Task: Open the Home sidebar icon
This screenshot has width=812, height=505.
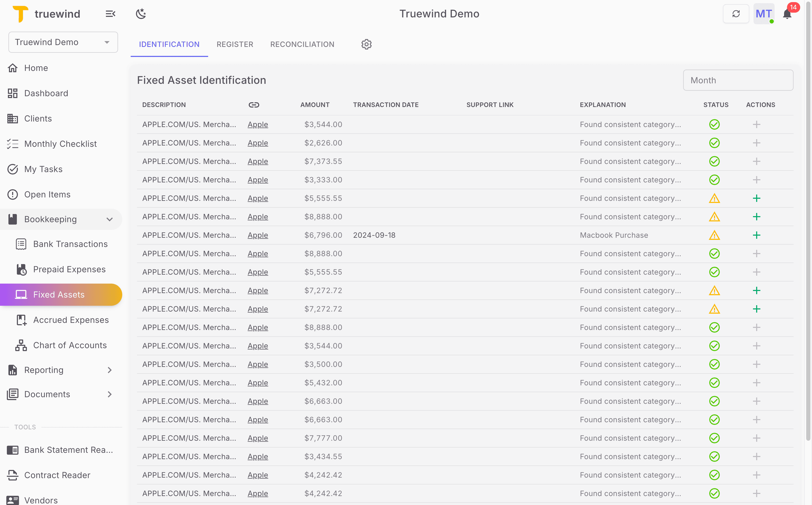Action: point(13,68)
